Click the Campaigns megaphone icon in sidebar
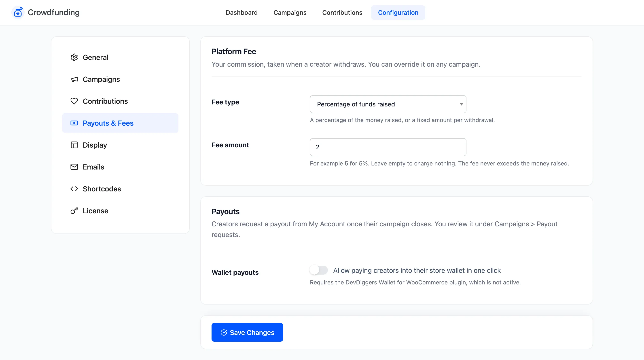The width and height of the screenshot is (644, 360). click(x=74, y=79)
